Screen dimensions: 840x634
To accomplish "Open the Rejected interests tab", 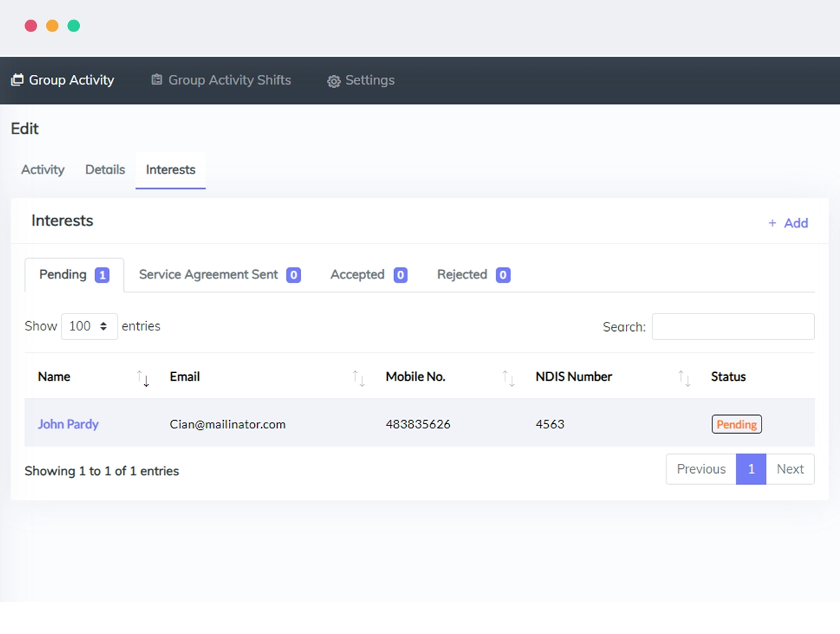I will [x=474, y=275].
